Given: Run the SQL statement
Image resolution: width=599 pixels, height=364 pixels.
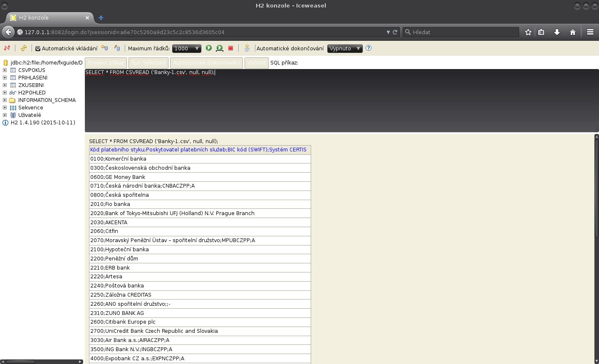Looking at the screenshot, I should click(x=208, y=48).
